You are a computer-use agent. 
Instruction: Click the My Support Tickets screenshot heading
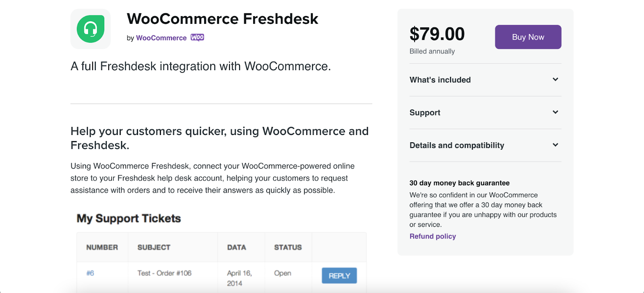point(129,218)
